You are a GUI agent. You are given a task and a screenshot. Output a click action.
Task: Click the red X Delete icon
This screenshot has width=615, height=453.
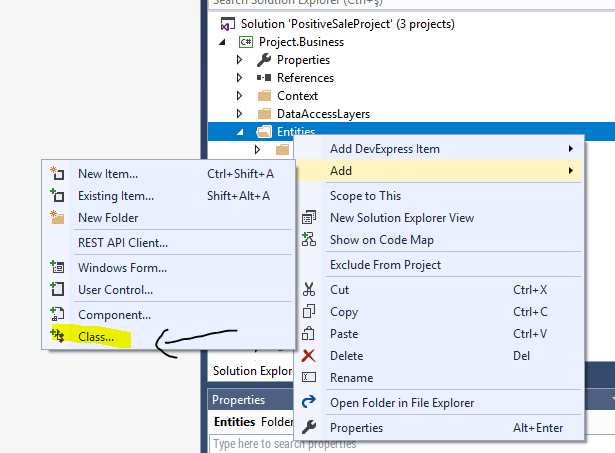(309, 355)
